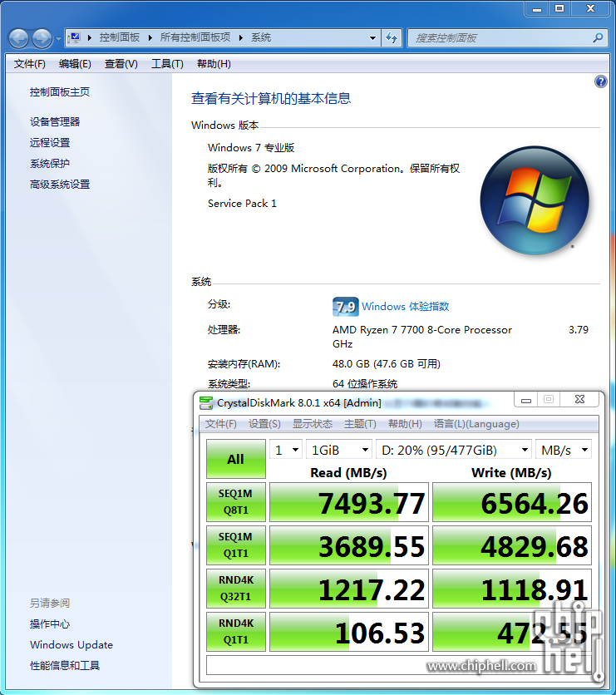The height and width of the screenshot is (695, 616).
Task: Click the computer icon in address bar
Action: coord(75,37)
